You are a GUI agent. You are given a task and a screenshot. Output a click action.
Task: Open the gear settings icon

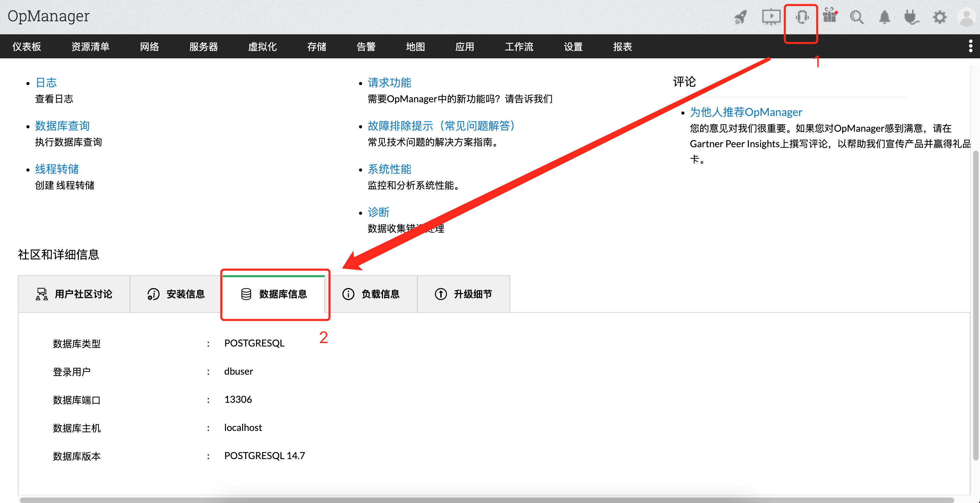click(x=939, y=17)
